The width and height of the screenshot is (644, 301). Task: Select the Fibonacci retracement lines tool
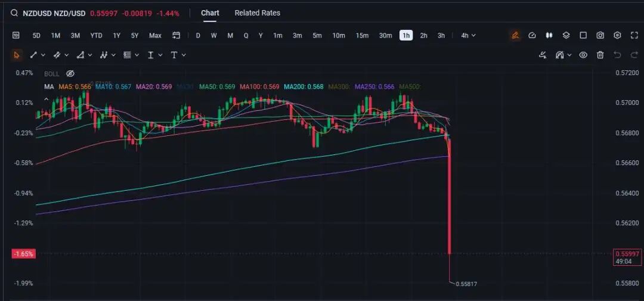(x=128, y=55)
